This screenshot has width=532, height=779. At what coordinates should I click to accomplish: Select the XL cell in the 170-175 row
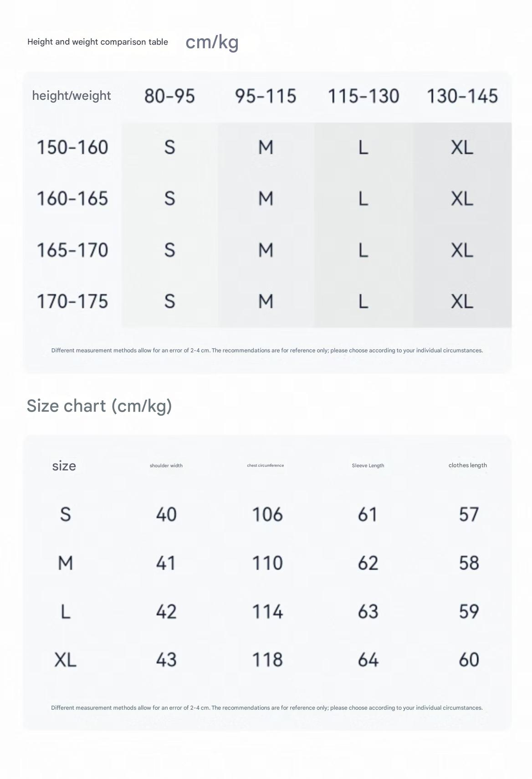click(x=462, y=301)
